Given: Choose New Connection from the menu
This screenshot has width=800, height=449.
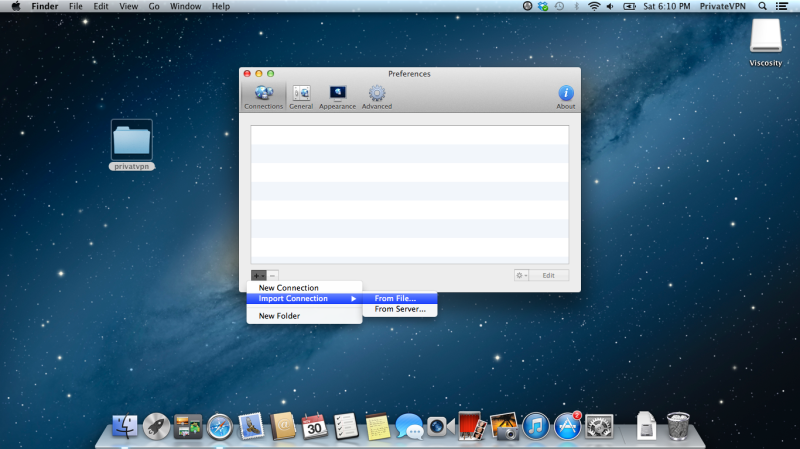Looking at the screenshot, I should tap(288, 288).
